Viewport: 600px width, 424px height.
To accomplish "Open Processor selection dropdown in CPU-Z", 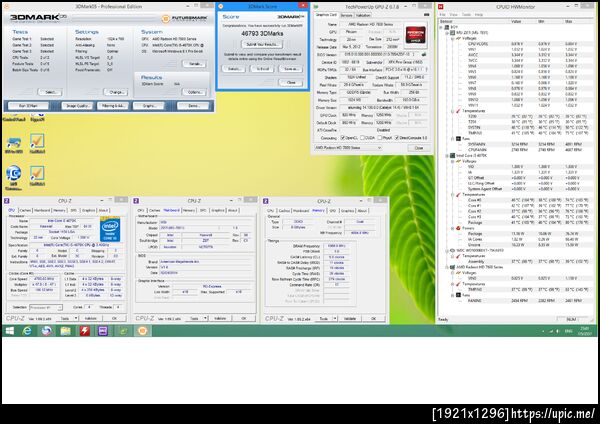I will click(46, 307).
